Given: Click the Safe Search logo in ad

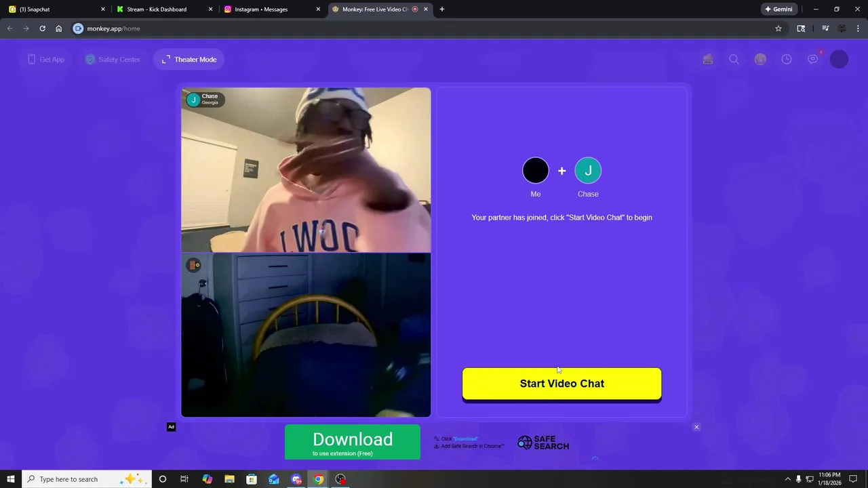Looking at the screenshot, I should point(543,443).
